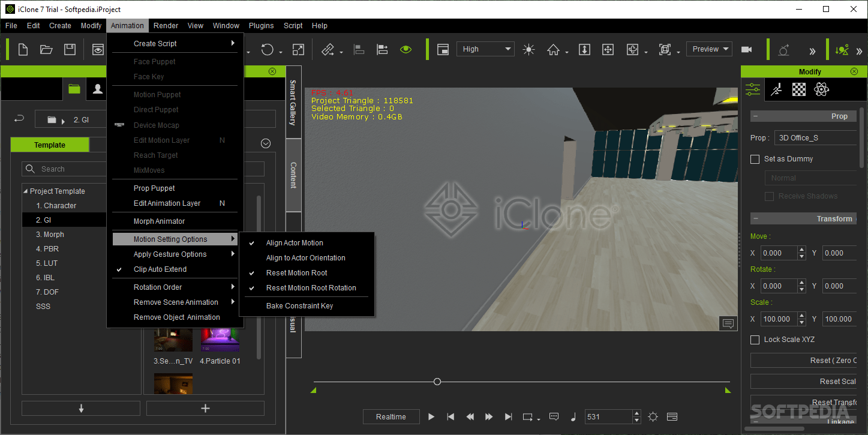Open the Render menu
The image size is (868, 435).
pos(166,26)
